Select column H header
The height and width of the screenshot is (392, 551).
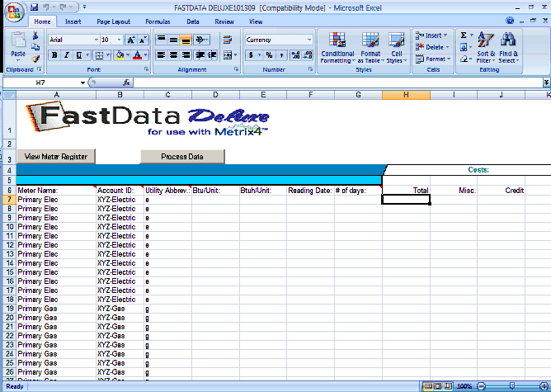coord(406,95)
